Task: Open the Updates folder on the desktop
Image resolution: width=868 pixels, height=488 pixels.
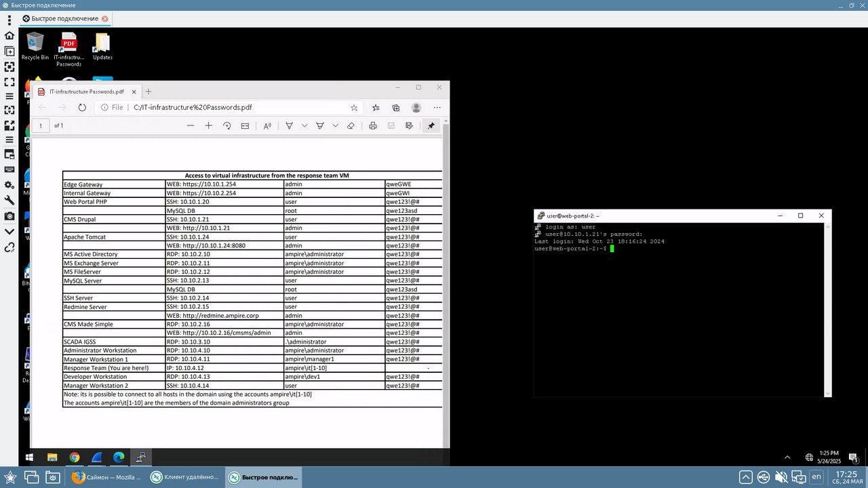Action: pyautogui.click(x=102, y=46)
